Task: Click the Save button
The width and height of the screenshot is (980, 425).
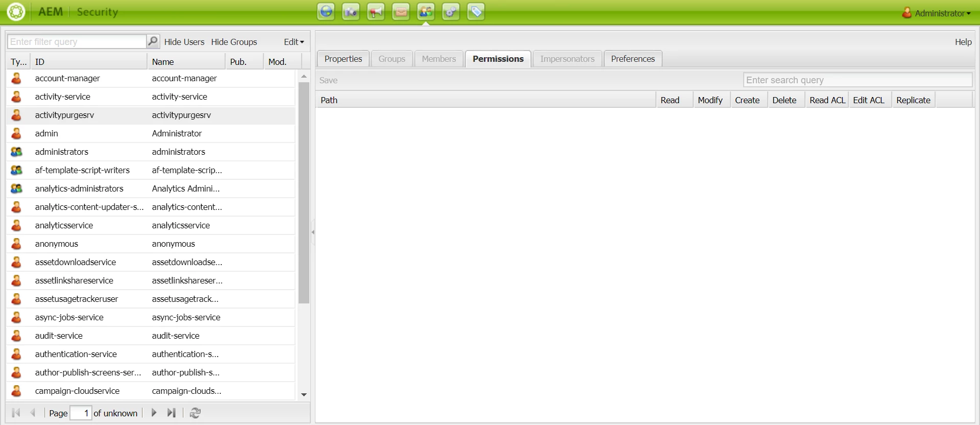Action: (328, 80)
